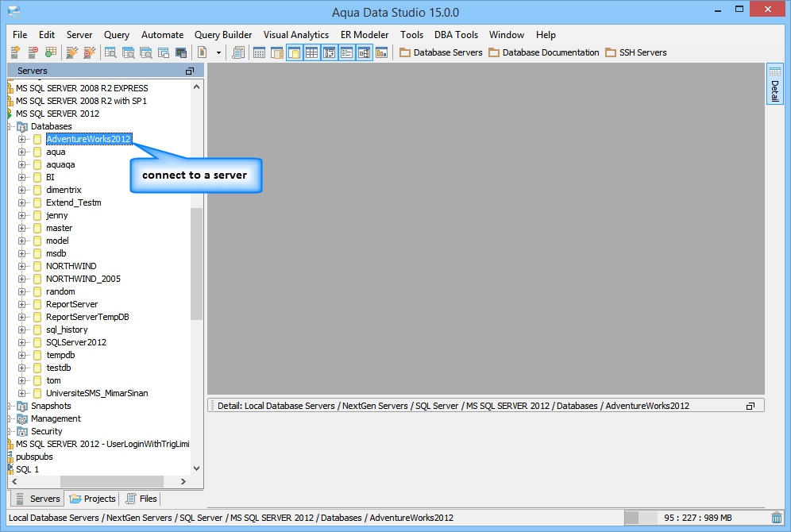
Task: Click the plain grid window toolbar icon
Action: (259, 52)
